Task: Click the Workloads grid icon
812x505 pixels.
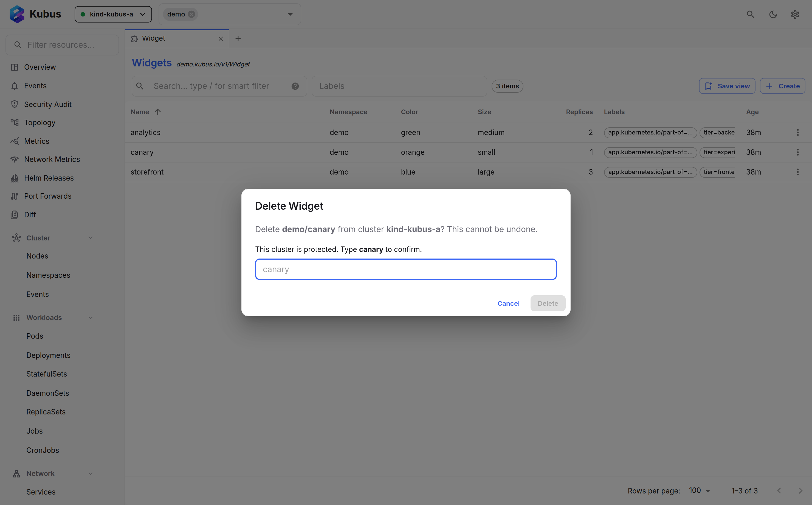Action: 16,318
